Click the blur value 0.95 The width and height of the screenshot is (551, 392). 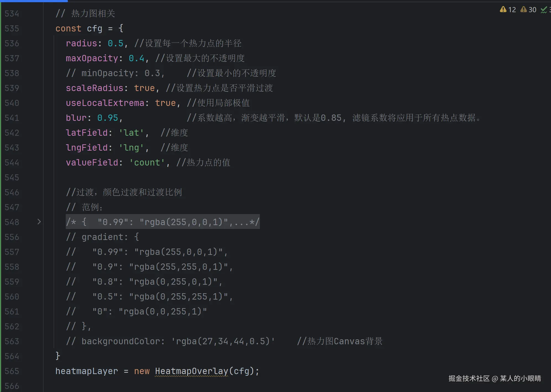pyautogui.click(x=107, y=118)
